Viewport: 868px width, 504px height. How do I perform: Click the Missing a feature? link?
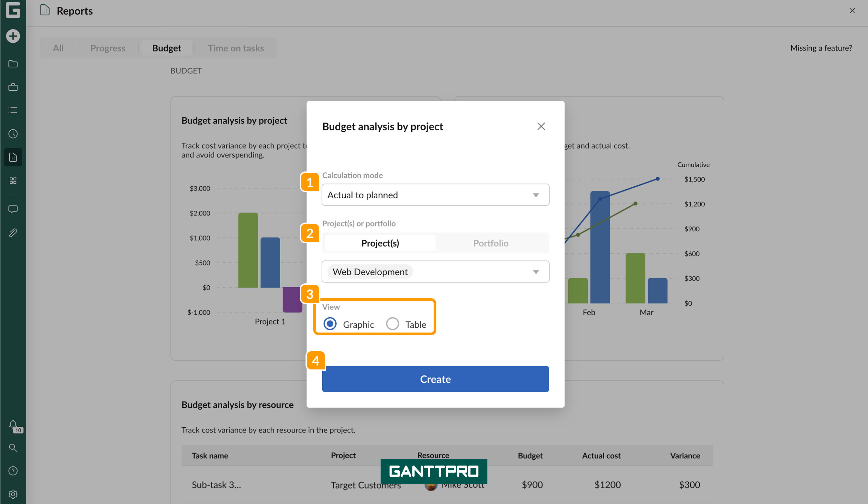821,48
